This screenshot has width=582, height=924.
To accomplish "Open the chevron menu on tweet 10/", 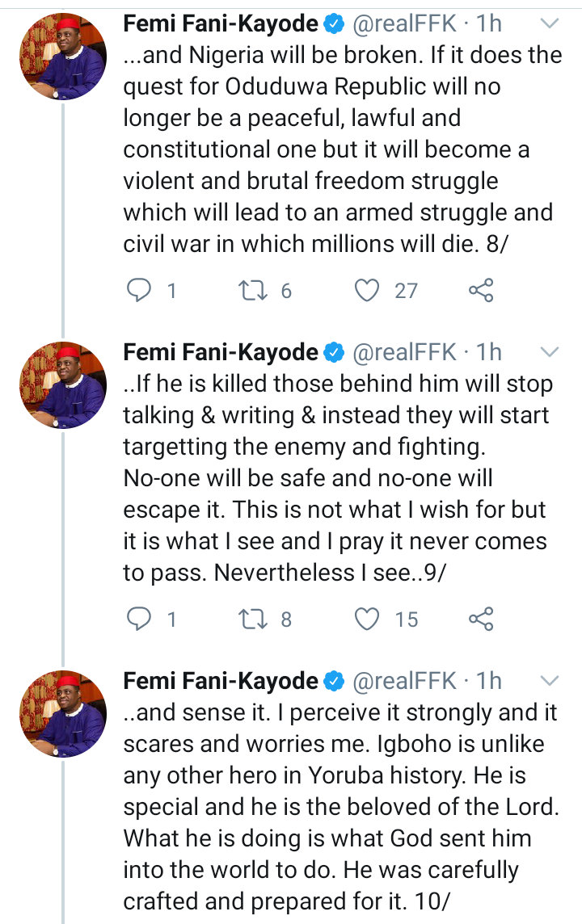I will pos(549,681).
